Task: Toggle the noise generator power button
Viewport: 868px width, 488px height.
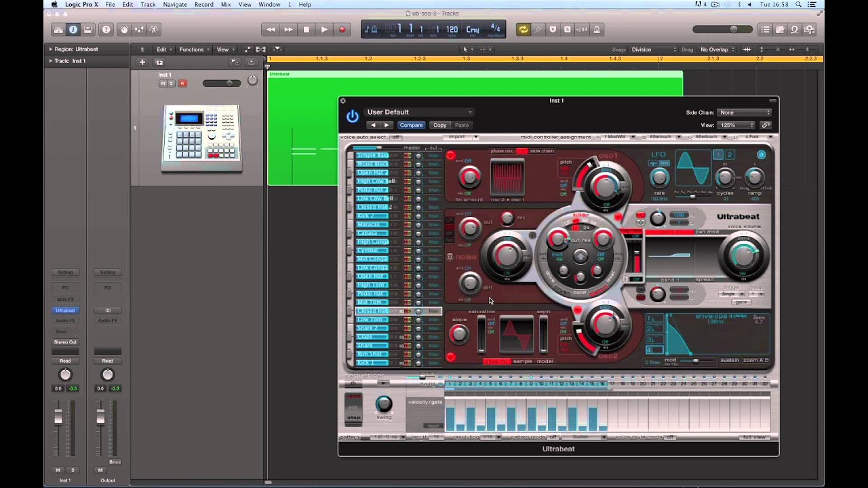Action: 450,257
